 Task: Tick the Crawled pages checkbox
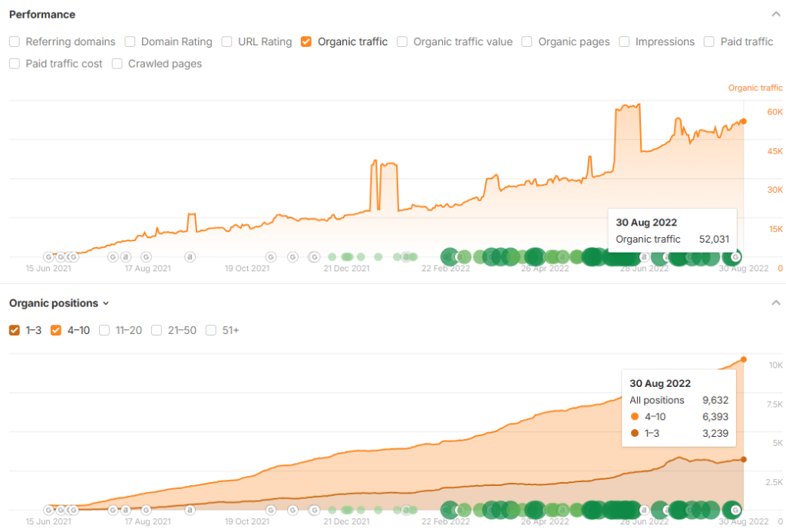[x=117, y=64]
